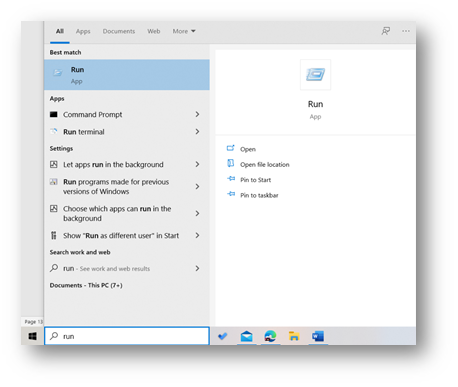Expand arrow for run web results

tap(197, 268)
